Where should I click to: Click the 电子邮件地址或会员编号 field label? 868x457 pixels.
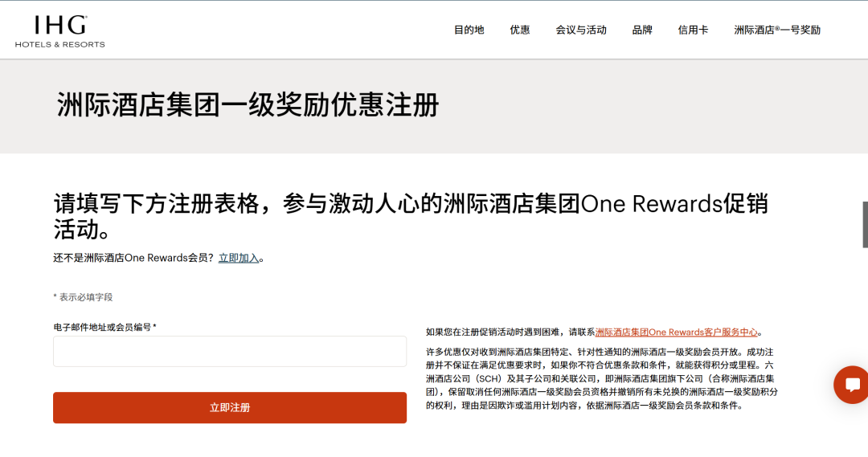[104, 327]
